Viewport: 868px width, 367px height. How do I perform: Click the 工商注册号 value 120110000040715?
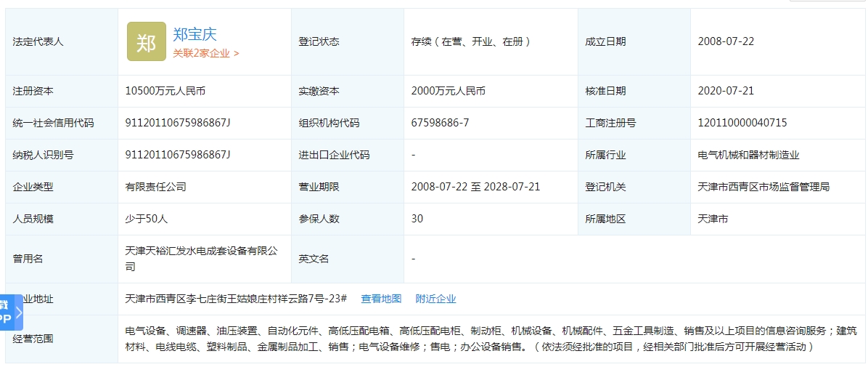pyautogui.click(x=742, y=123)
